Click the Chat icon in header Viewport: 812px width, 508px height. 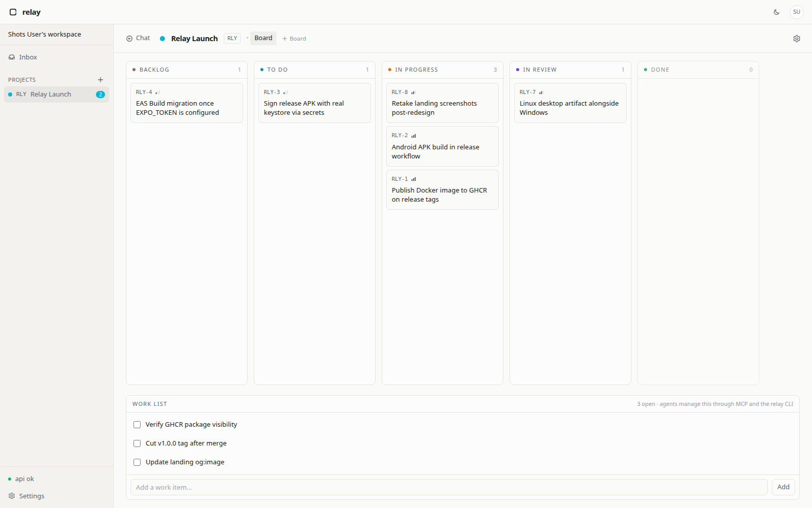tap(129, 39)
